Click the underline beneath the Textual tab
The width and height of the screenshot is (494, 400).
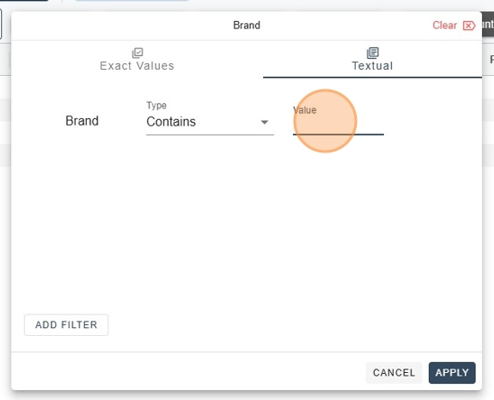tap(372, 77)
